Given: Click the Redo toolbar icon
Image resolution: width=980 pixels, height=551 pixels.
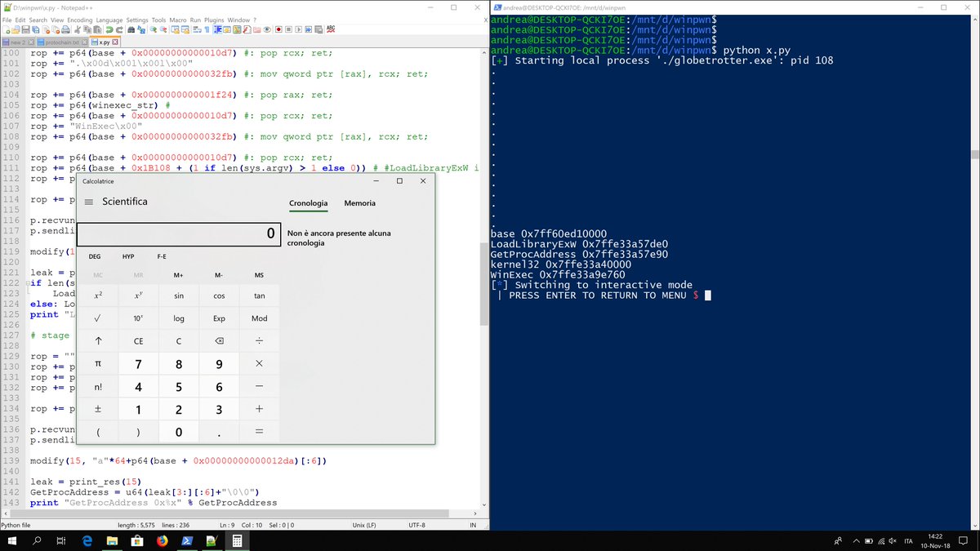Looking at the screenshot, I should [x=119, y=29].
